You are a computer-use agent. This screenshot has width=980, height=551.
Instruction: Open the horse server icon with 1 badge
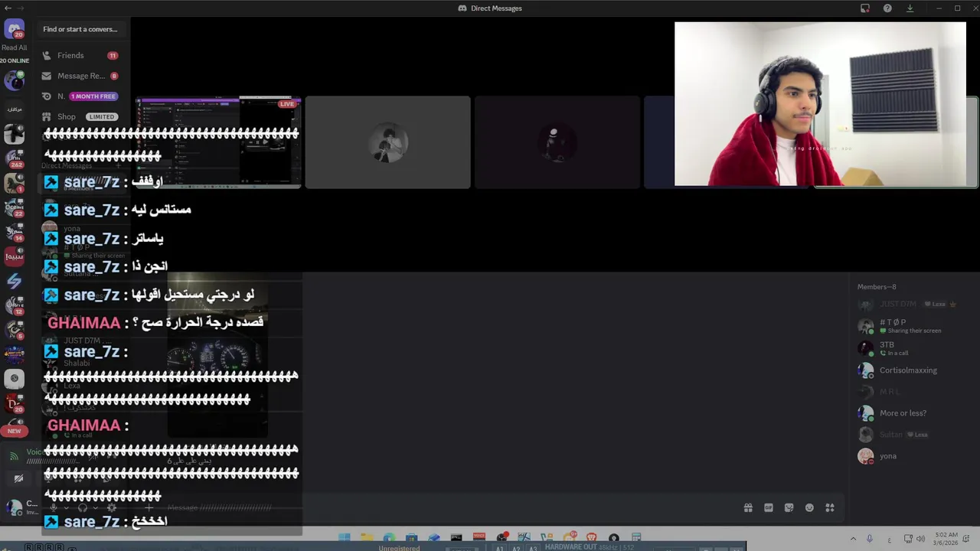[x=14, y=182]
